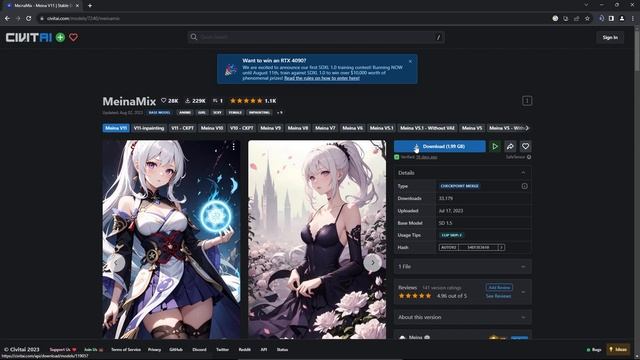Image resolution: width=640 pixels, height=360 pixels.
Task: Click the CHECKPOINT MERGE badge
Action: [460, 186]
